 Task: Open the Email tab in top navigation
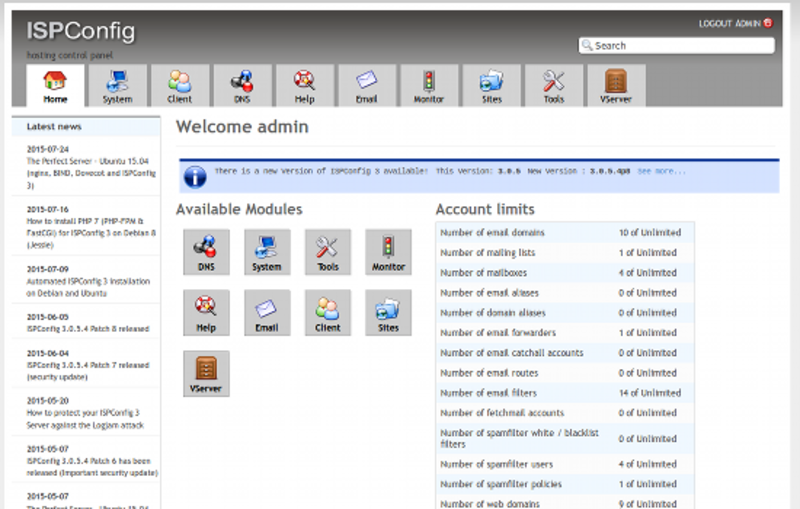click(x=367, y=86)
